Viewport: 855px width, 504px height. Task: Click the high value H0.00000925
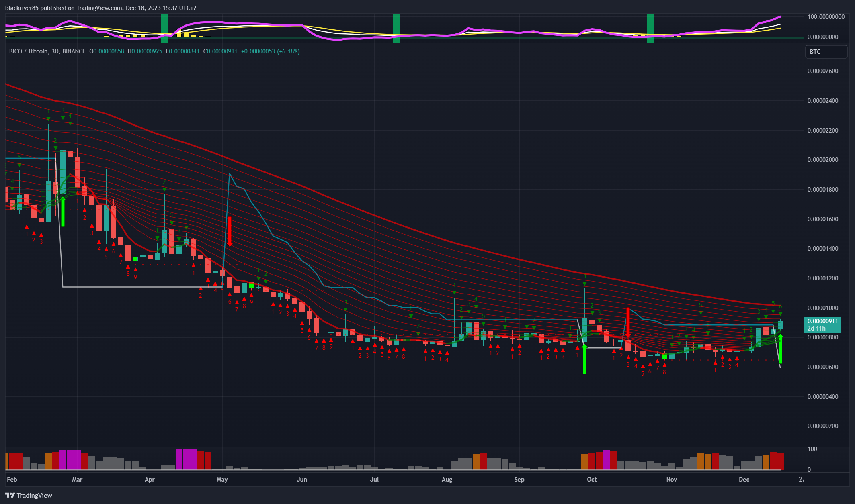coord(145,51)
